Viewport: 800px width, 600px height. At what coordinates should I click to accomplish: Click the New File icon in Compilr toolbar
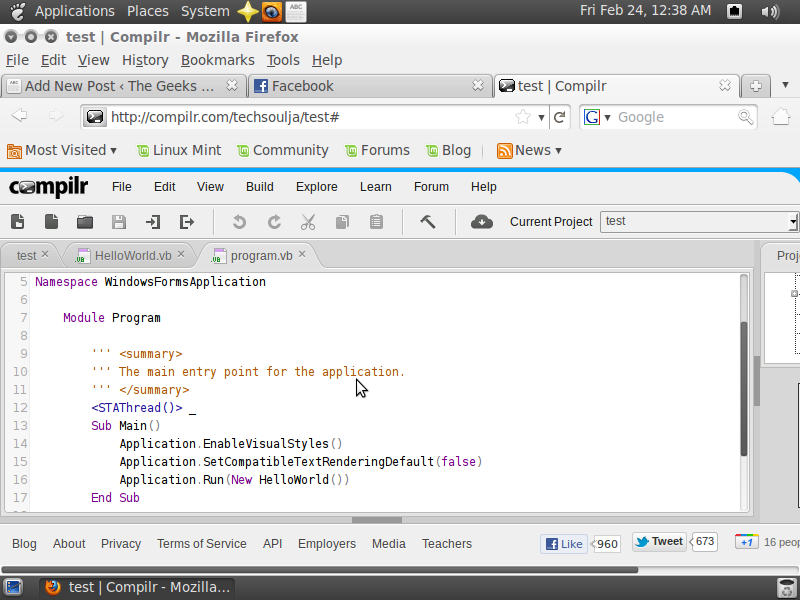(18, 222)
